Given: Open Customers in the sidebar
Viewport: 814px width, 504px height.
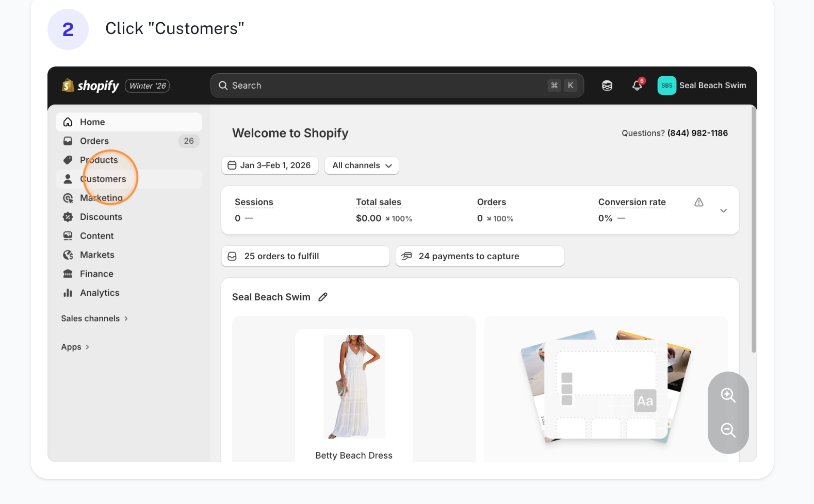Looking at the screenshot, I should tap(103, 179).
